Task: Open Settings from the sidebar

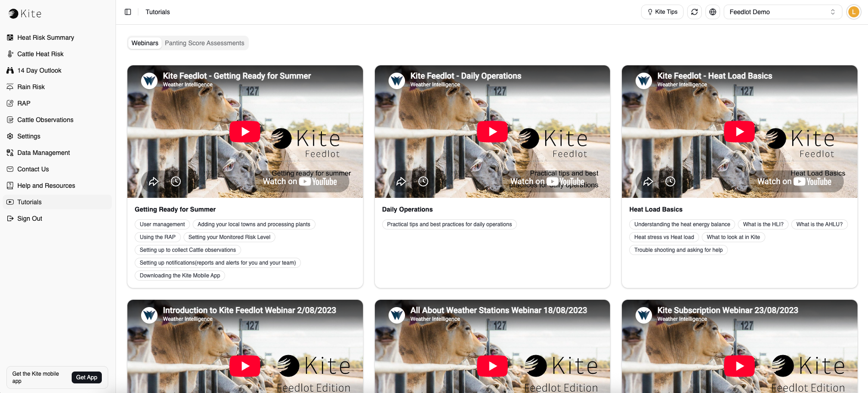Action: click(58, 136)
